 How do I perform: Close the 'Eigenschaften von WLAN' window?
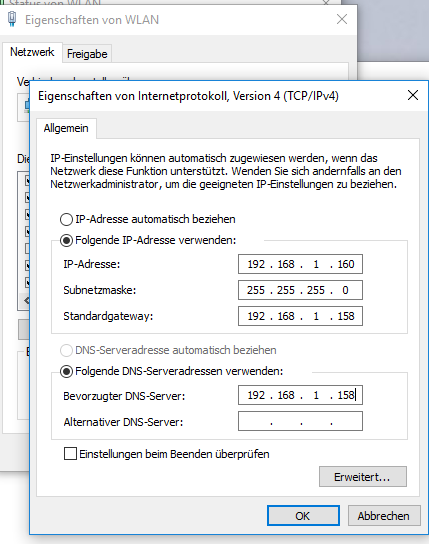pos(342,19)
